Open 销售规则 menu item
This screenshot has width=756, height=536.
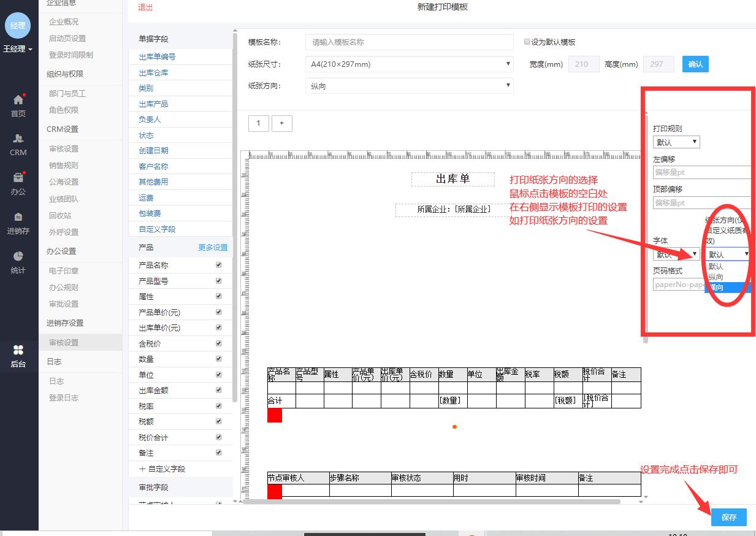[x=64, y=165]
